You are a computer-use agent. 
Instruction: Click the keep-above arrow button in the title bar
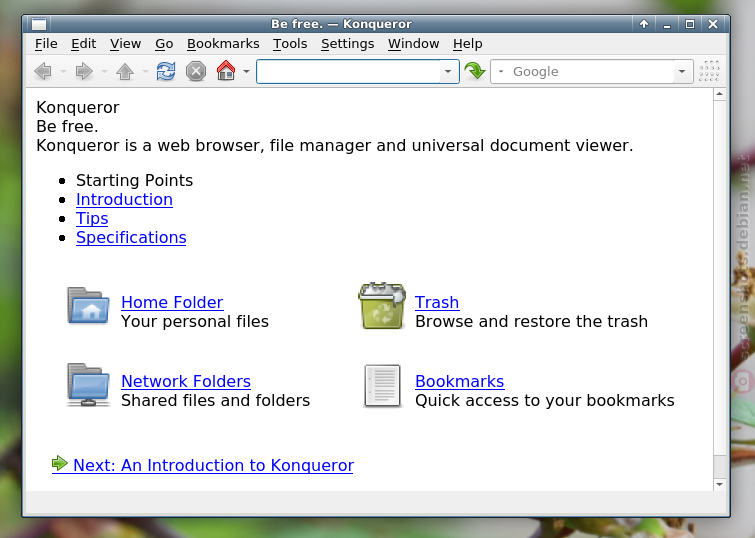[x=644, y=24]
